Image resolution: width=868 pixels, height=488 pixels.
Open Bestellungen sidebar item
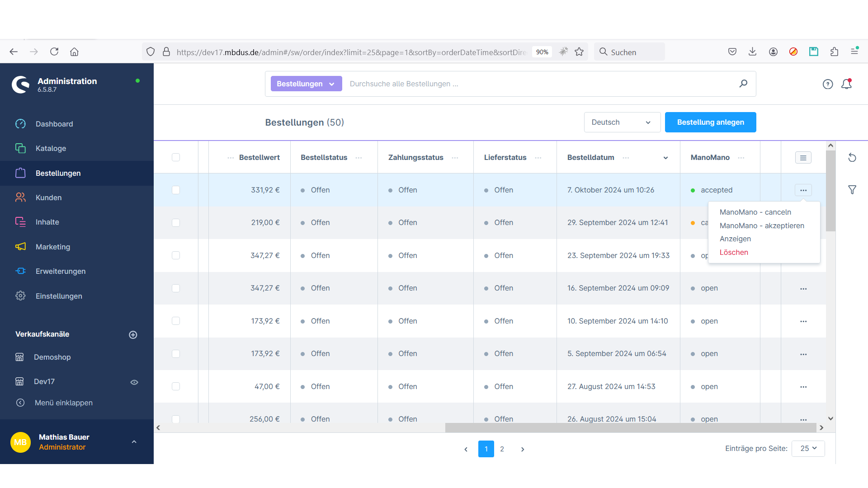[77, 173]
